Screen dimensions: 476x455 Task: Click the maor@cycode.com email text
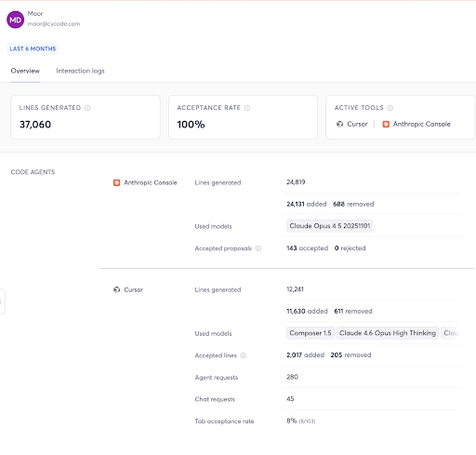tap(54, 24)
